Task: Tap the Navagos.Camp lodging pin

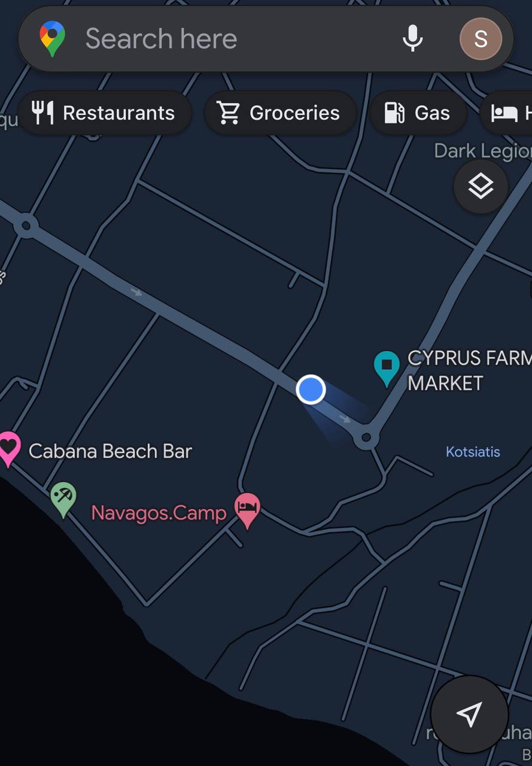Action: [247, 510]
